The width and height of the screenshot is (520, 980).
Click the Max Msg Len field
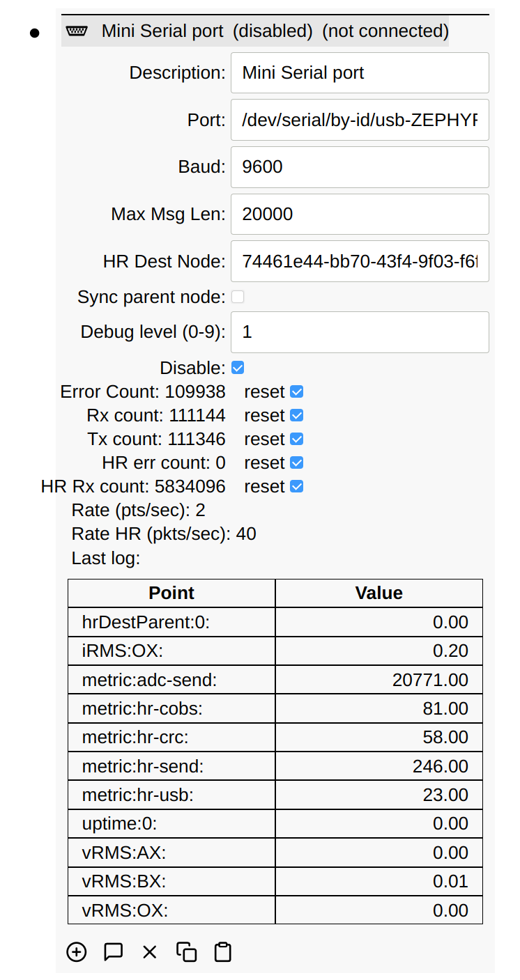pos(360,215)
